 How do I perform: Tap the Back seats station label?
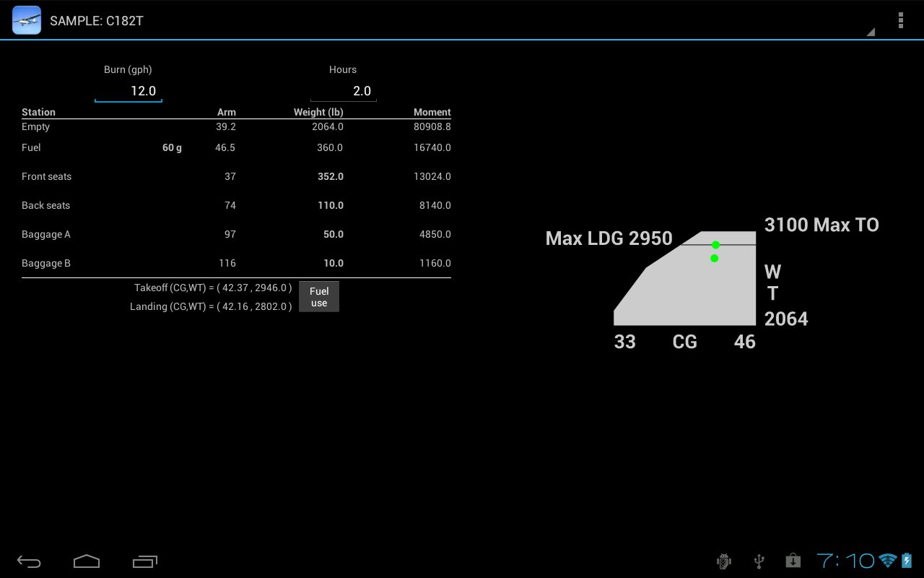(x=45, y=205)
